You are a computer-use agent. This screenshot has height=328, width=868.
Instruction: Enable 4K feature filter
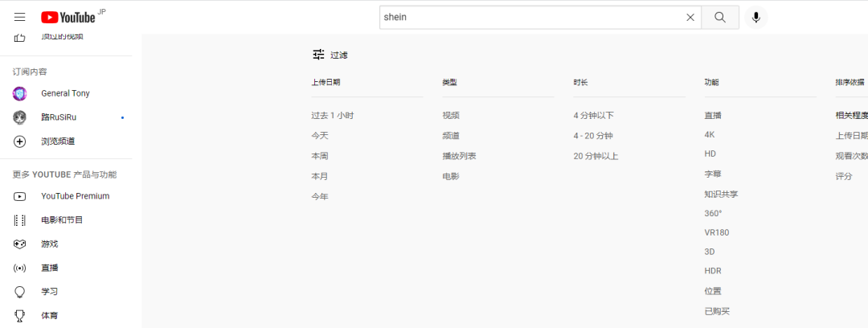pos(710,134)
